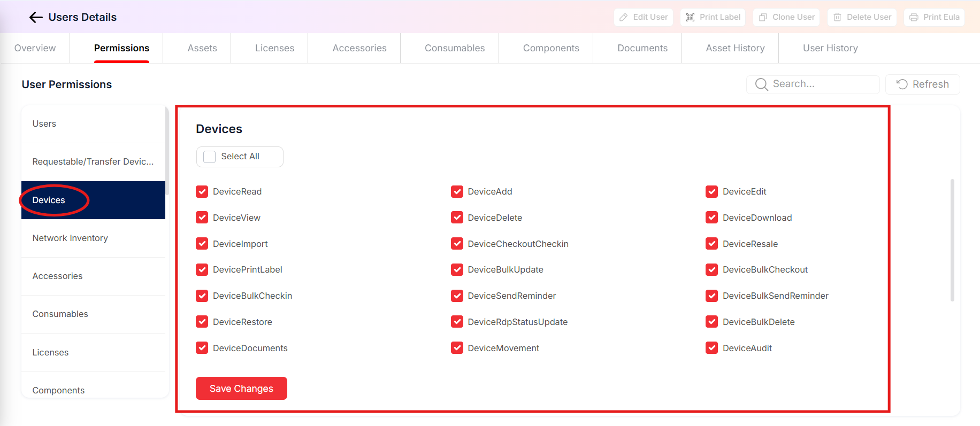Toggle the DeviceMovement checkbox
The image size is (980, 426).
click(457, 348)
